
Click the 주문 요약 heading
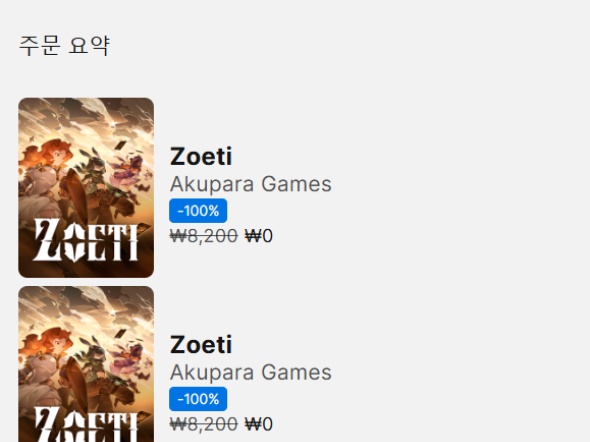pos(64,46)
